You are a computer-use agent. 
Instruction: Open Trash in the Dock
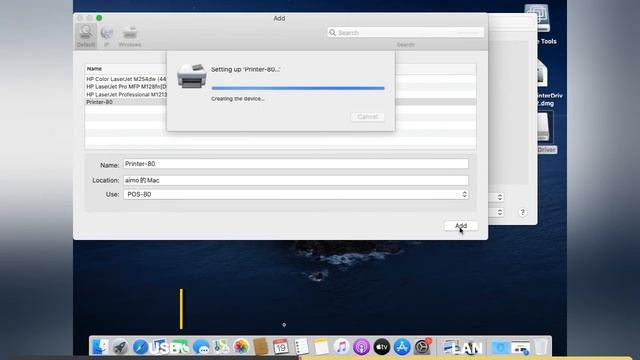(541, 347)
